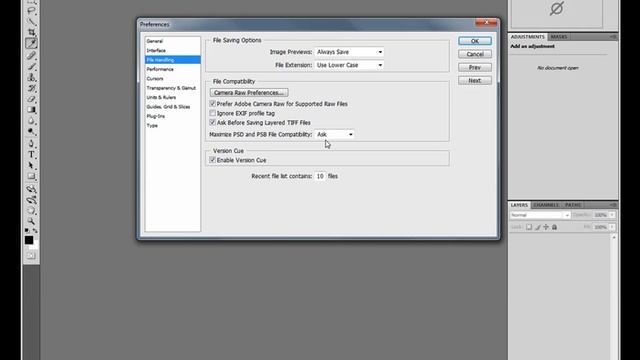Click lock transparent pixels icon in Layers

tap(529, 227)
